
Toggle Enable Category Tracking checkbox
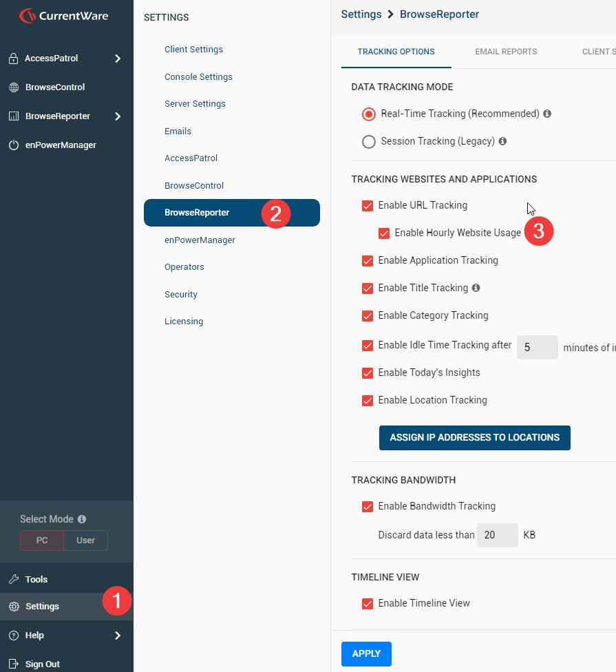pyautogui.click(x=367, y=316)
